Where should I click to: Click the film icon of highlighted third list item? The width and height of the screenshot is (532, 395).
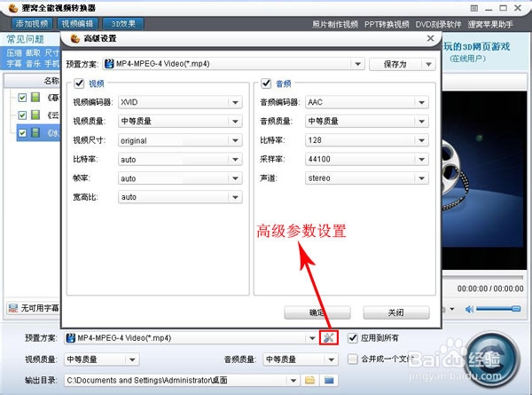point(35,132)
